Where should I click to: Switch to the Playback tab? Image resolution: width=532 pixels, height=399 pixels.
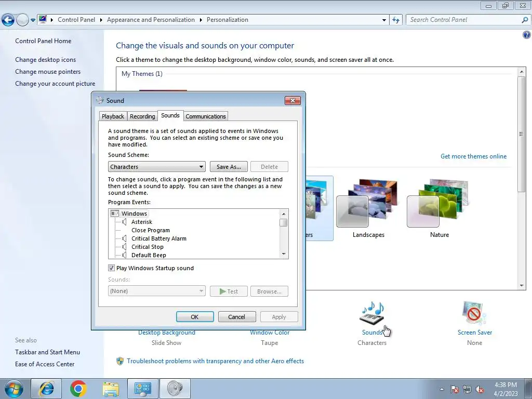point(113,116)
